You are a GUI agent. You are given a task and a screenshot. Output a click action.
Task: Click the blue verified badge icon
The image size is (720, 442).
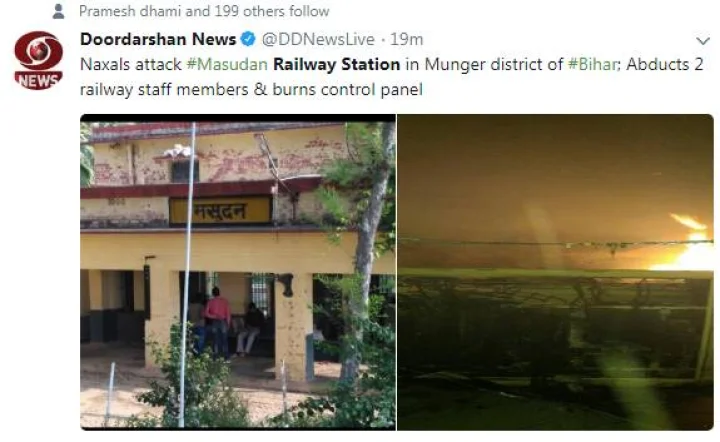(x=248, y=39)
